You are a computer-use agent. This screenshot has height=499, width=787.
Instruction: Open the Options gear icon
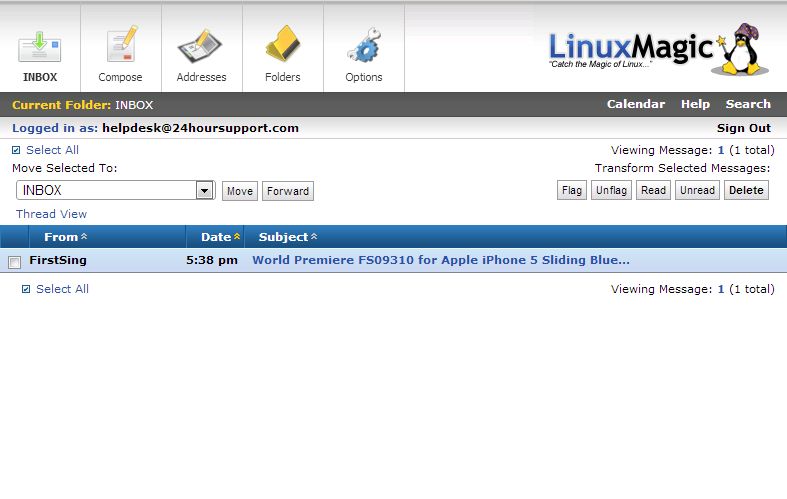click(x=364, y=48)
